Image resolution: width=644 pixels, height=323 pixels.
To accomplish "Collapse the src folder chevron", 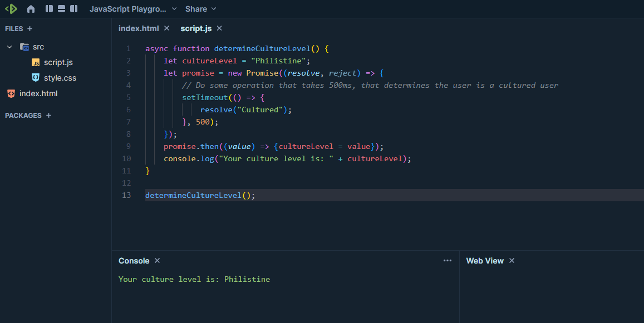I will pyautogui.click(x=9, y=47).
